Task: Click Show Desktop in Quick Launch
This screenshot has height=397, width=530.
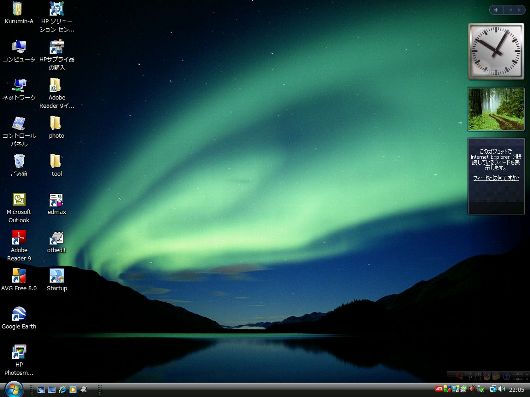Action: 41,390
